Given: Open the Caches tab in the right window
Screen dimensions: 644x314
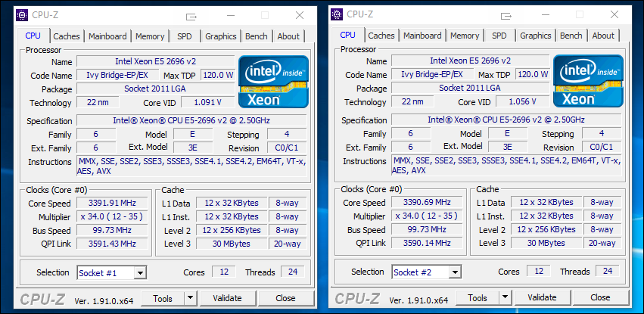Looking at the screenshot, I should click(x=381, y=36).
